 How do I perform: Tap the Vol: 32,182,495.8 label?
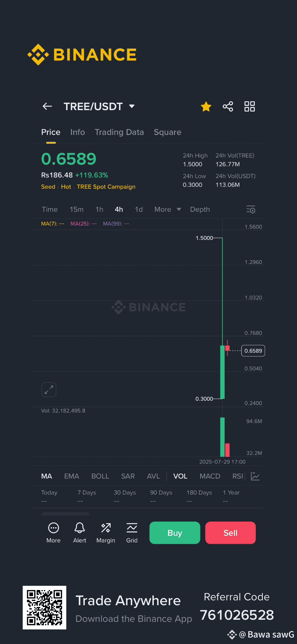tap(63, 411)
